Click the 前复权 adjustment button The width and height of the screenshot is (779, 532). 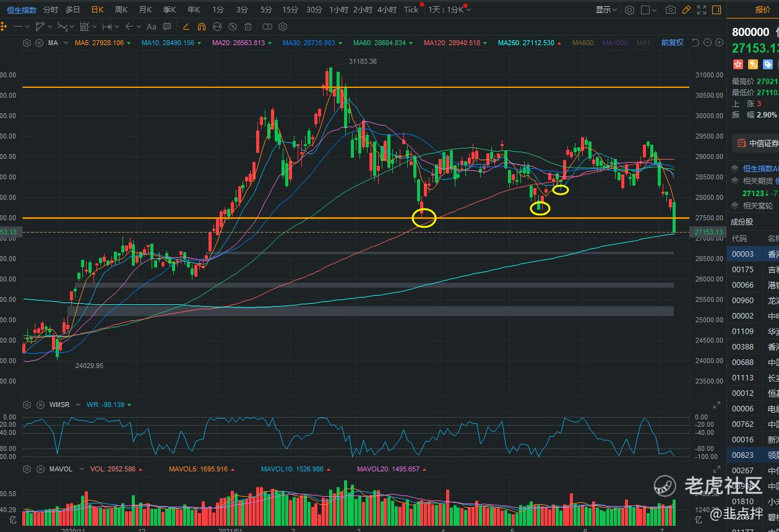[672, 43]
